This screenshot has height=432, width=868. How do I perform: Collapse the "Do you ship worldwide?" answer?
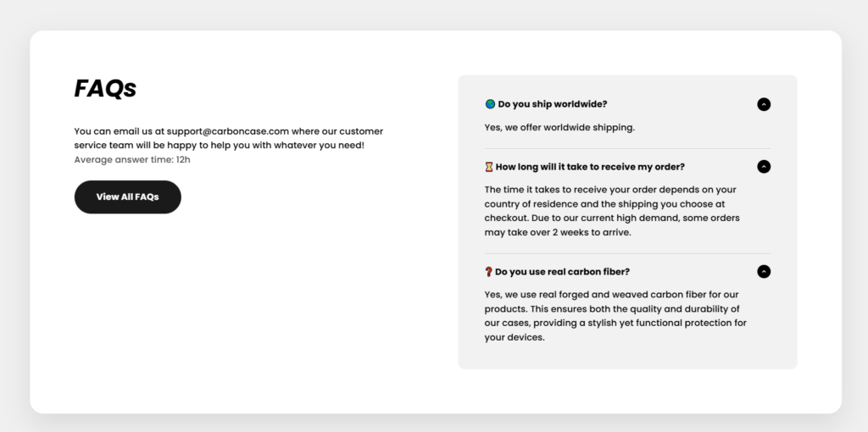pos(764,104)
